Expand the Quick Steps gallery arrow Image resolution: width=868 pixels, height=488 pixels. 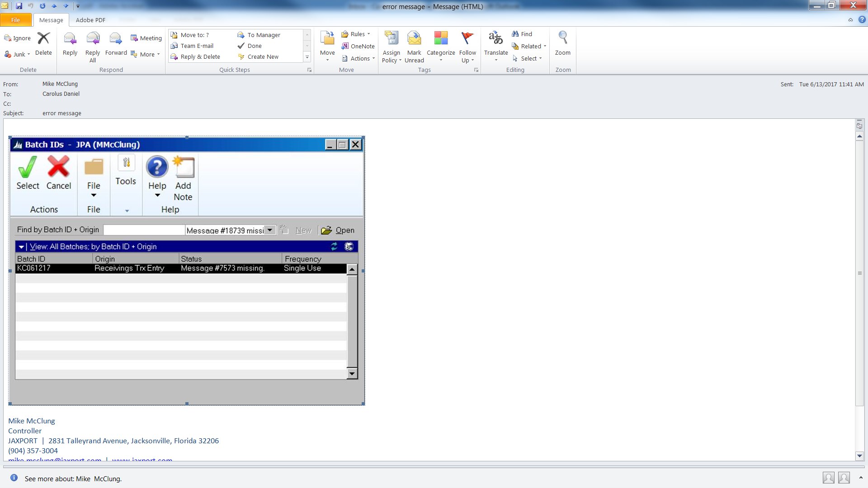(307, 57)
